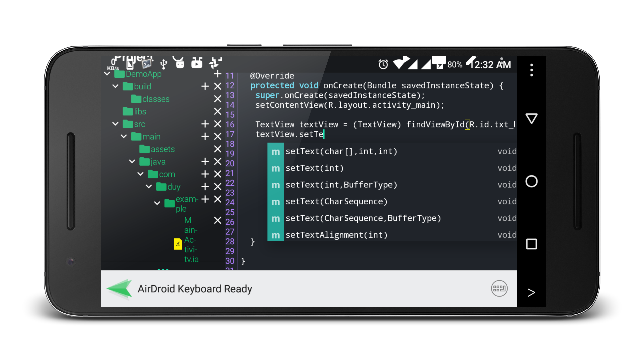This screenshot has height=361, width=644.
Task: Tap the Android back navigation triangle
Action: pyautogui.click(x=531, y=118)
